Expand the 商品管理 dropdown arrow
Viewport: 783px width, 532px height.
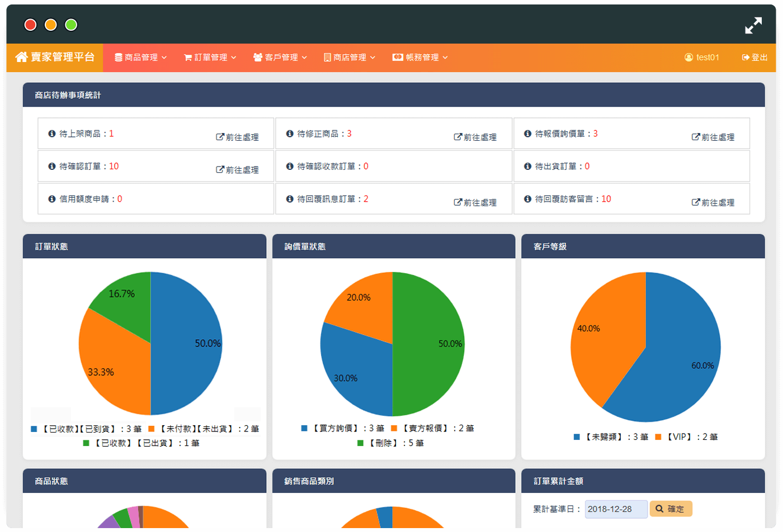164,58
